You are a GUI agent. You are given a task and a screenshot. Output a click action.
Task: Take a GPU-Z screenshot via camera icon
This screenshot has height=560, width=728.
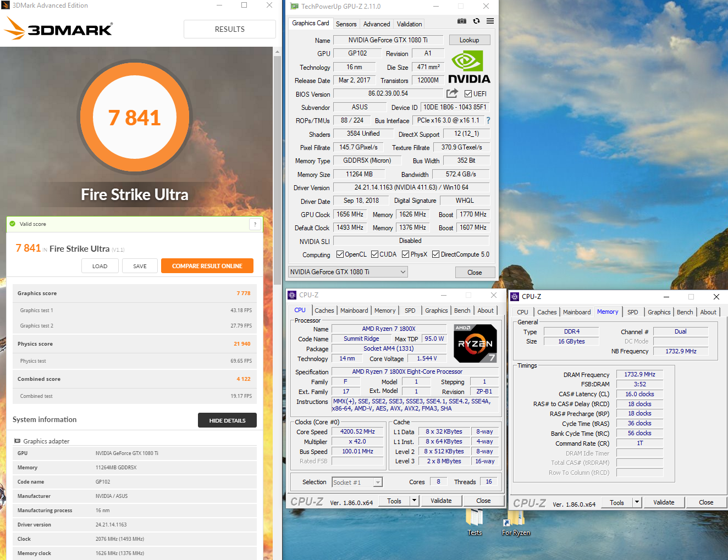coord(462,21)
